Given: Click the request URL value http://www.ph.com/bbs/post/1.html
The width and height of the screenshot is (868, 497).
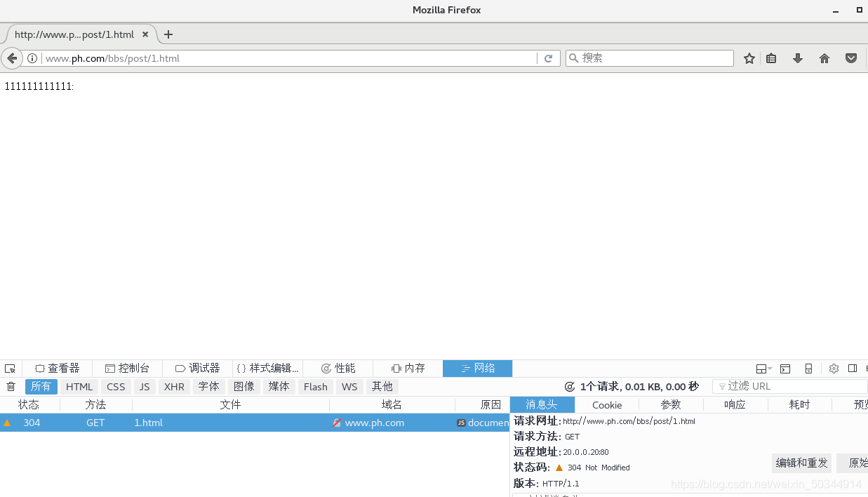Looking at the screenshot, I should [629, 421].
